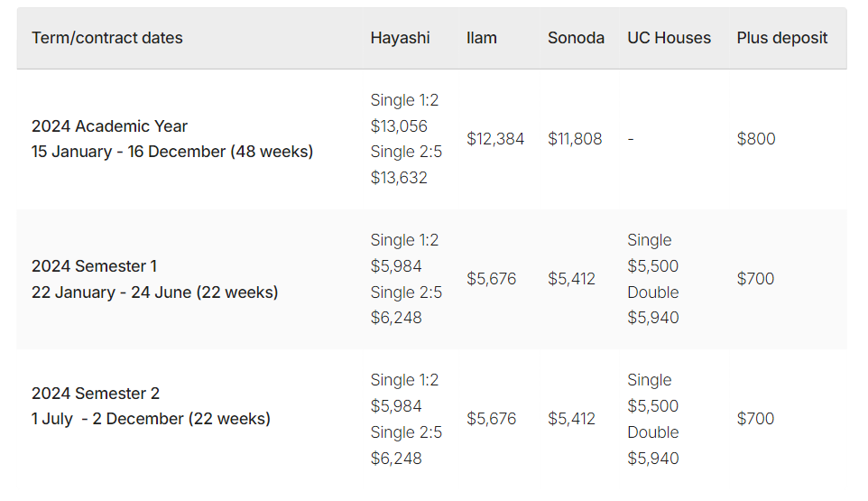Click the 22 January - 24 June dates

pos(154,292)
